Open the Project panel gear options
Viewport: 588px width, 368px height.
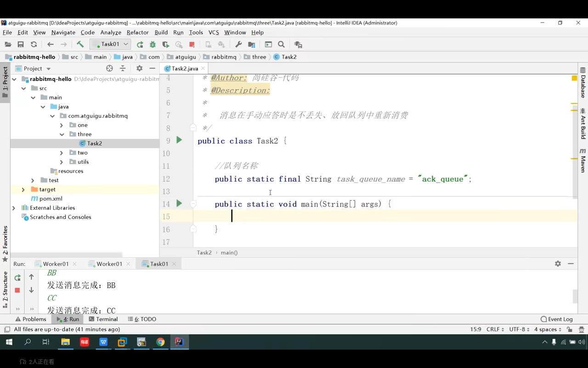click(x=140, y=69)
